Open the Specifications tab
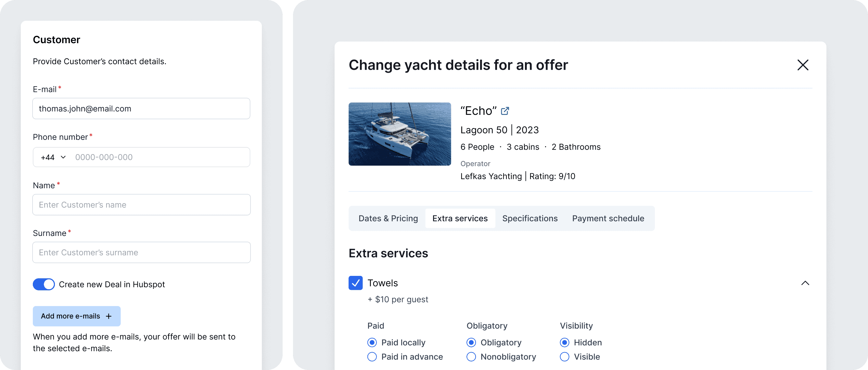This screenshot has width=868, height=370. tap(530, 218)
